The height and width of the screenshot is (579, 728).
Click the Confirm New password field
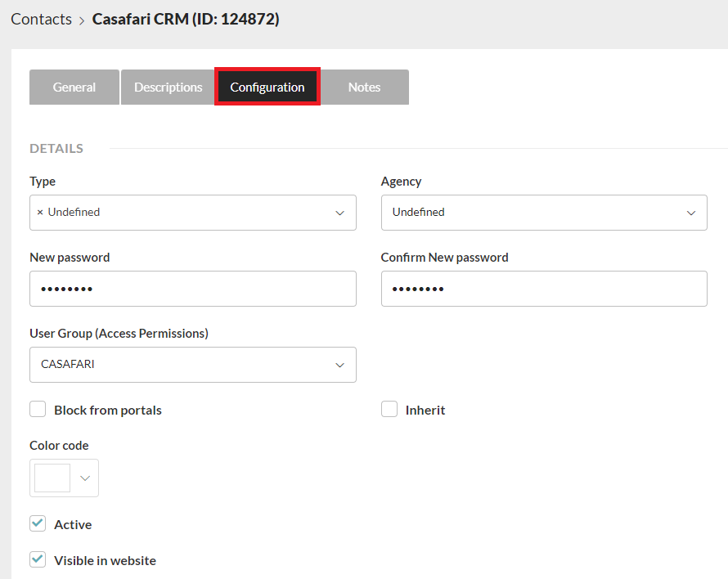[x=544, y=289]
